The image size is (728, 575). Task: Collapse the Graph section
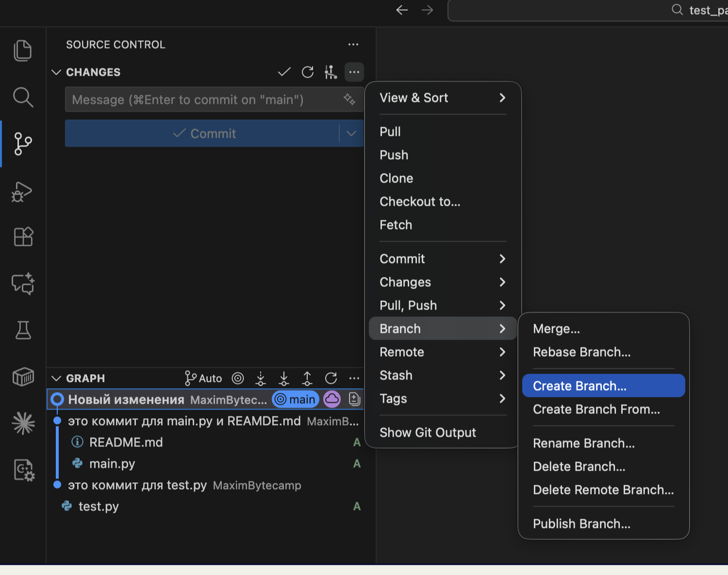pyautogui.click(x=56, y=378)
